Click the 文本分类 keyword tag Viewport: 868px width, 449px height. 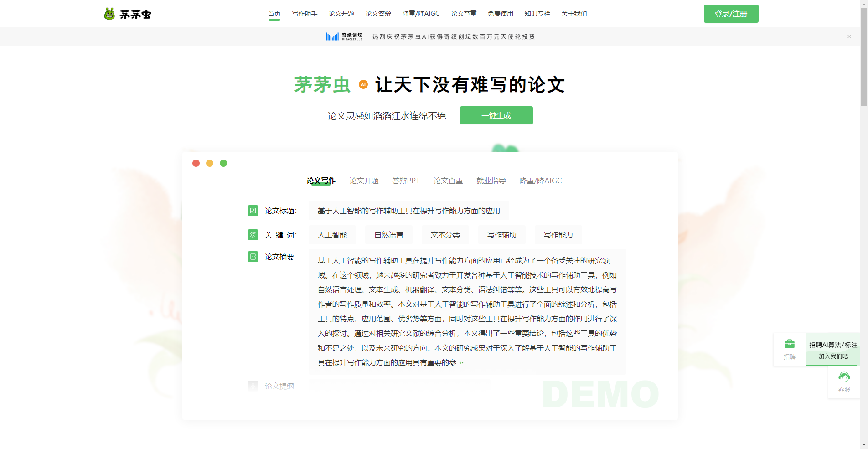[x=445, y=235]
